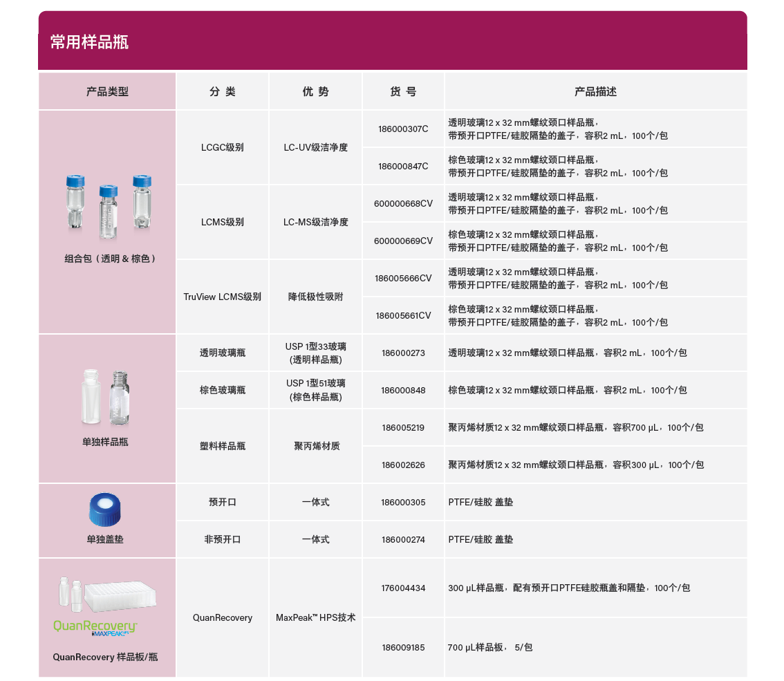Click the 容积700 μL polypropylene vial description
This screenshot has width=784, height=681.
point(576,428)
